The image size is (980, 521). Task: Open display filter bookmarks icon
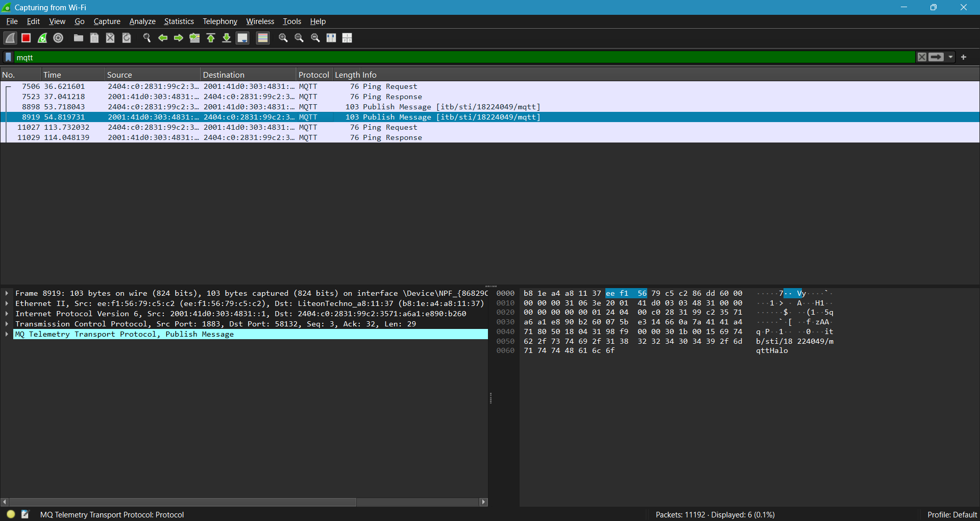[x=8, y=57]
